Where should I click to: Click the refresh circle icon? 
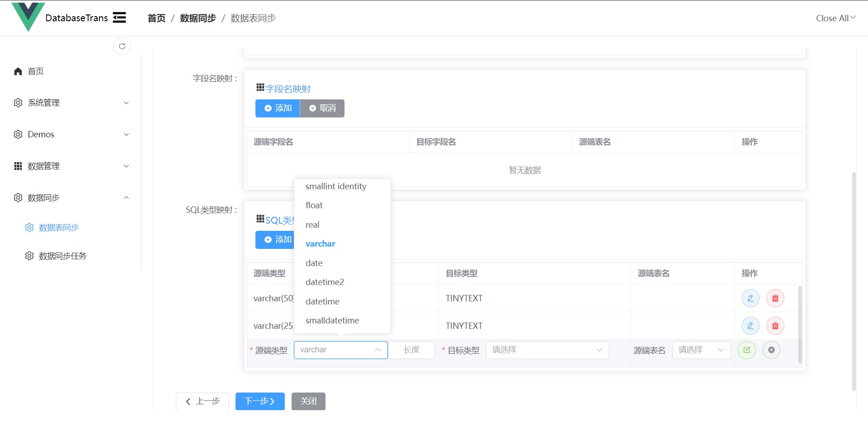(122, 46)
